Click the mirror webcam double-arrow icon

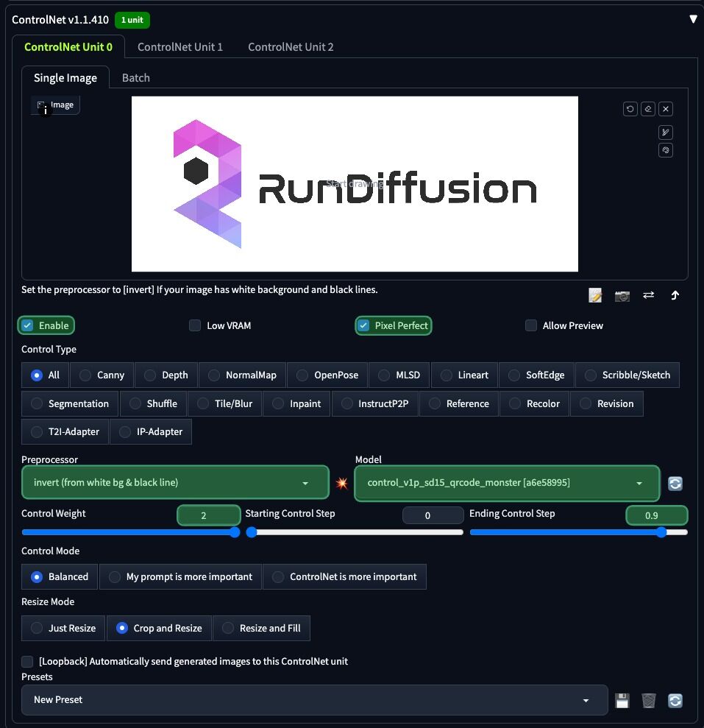click(x=648, y=295)
